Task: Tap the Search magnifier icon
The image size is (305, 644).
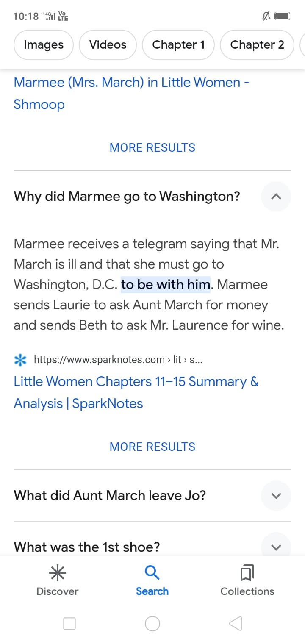Action: pyautogui.click(x=152, y=573)
